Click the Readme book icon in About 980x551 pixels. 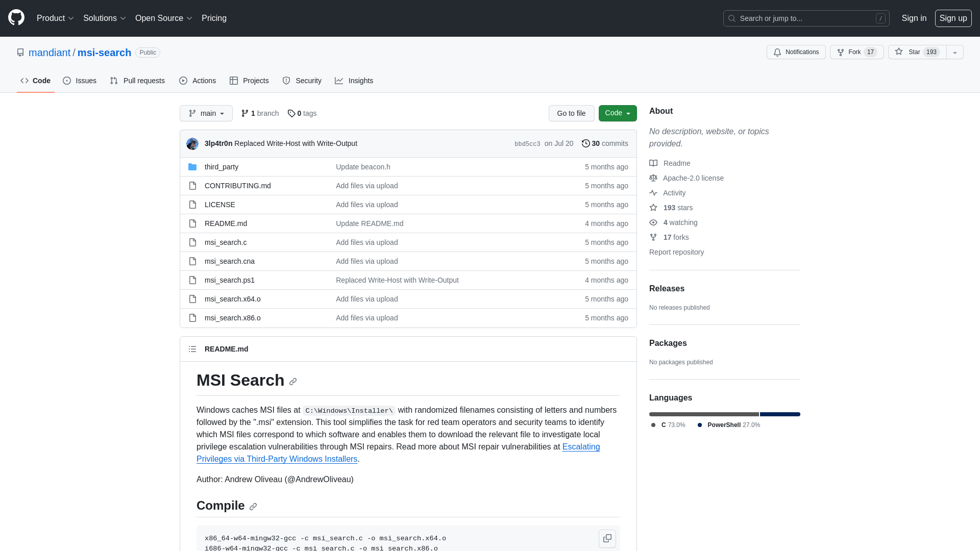(x=653, y=163)
